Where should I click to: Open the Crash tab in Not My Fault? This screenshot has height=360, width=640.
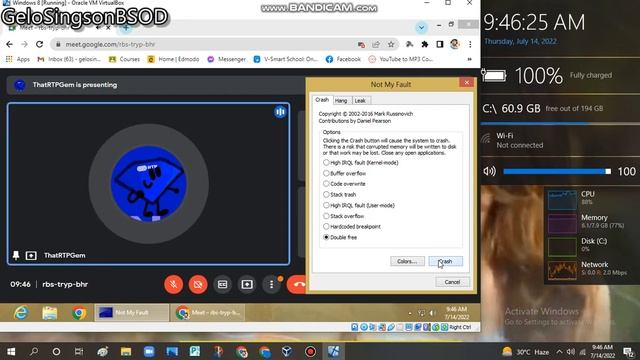click(322, 100)
